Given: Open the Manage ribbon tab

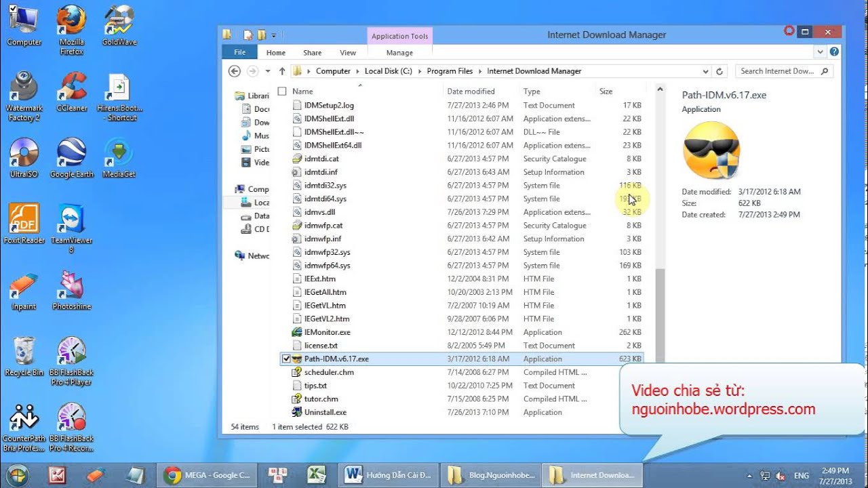Looking at the screenshot, I should click(399, 52).
